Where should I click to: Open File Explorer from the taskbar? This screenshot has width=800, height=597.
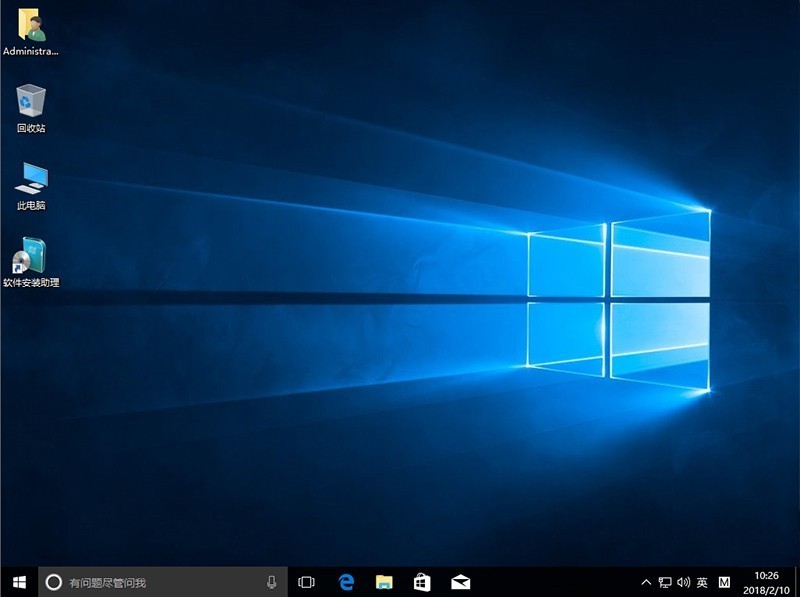(384, 581)
